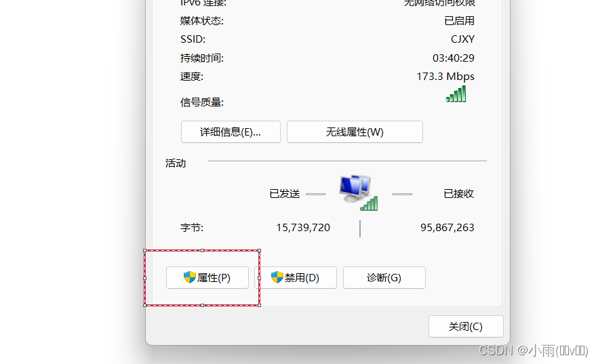Click the 信号质量 label text
The width and height of the screenshot is (598, 364).
202,102
